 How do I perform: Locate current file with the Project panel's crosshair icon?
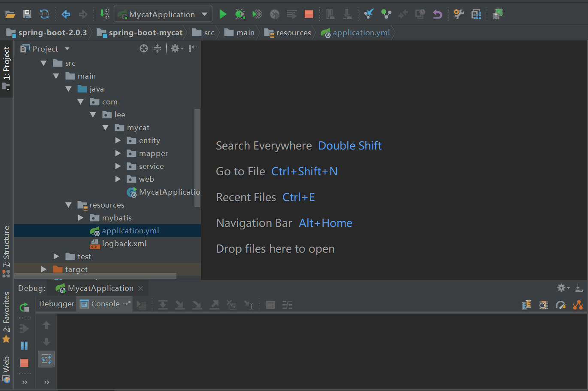144,49
